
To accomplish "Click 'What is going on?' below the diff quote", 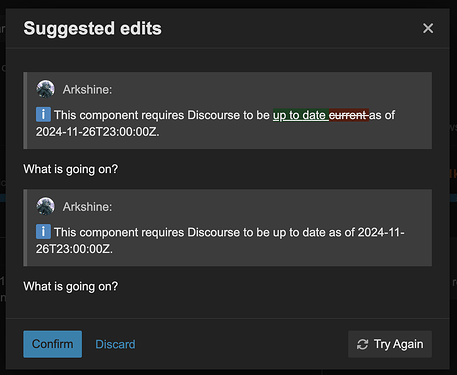I will [71, 169].
